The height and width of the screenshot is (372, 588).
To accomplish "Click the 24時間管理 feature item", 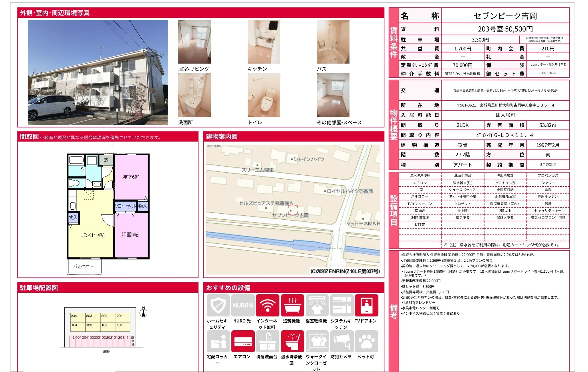I will tap(420, 218).
